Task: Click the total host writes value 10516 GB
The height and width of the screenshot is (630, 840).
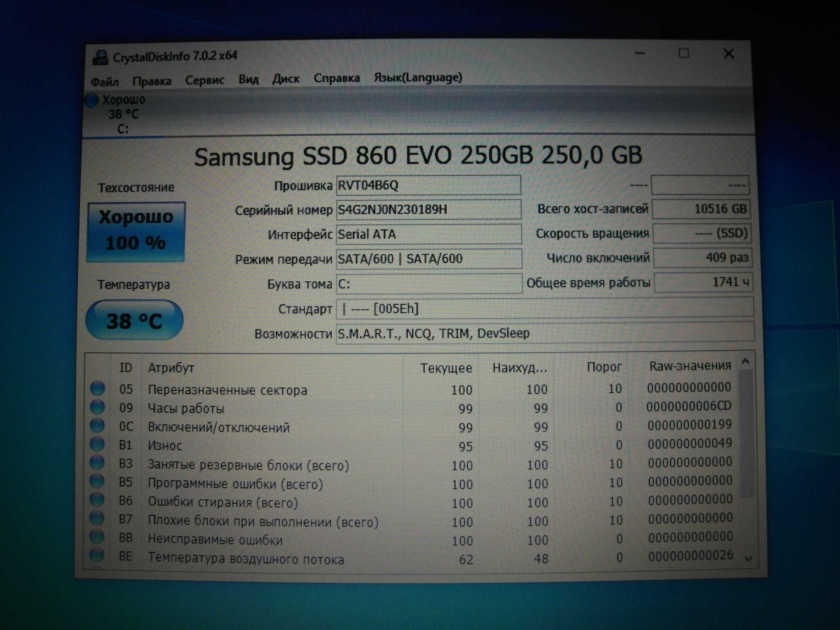Action: tap(701, 209)
